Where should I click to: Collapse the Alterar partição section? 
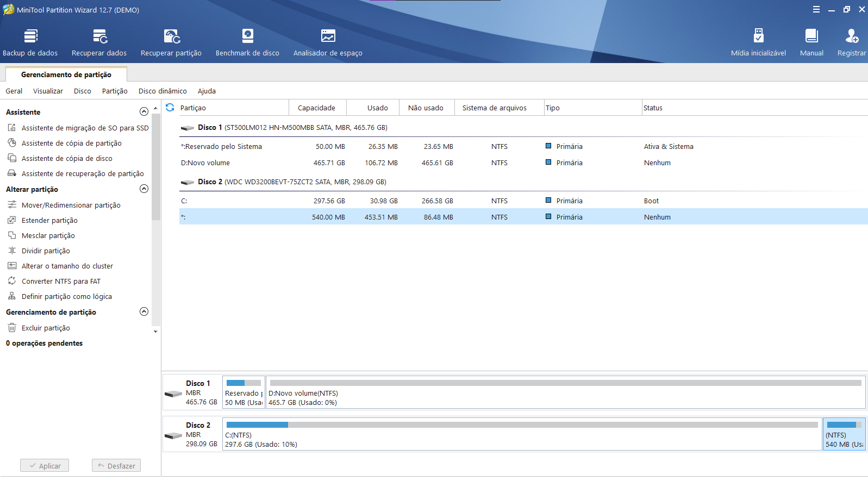[144, 189]
